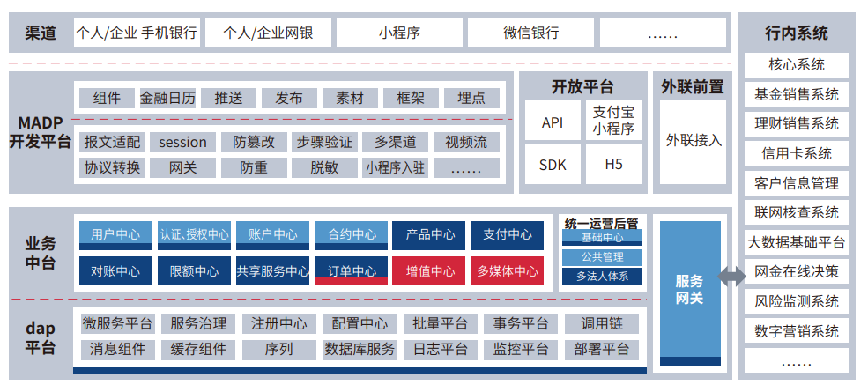Select the 订单中心 box
The width and height of the screenshot is (868, 392).
(352, 270)
